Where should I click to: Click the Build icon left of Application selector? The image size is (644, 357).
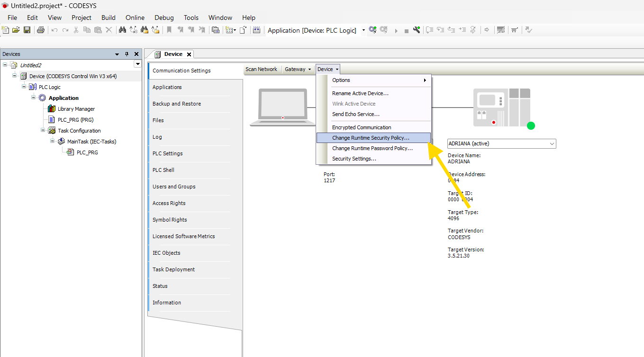(x=257, y=30)
